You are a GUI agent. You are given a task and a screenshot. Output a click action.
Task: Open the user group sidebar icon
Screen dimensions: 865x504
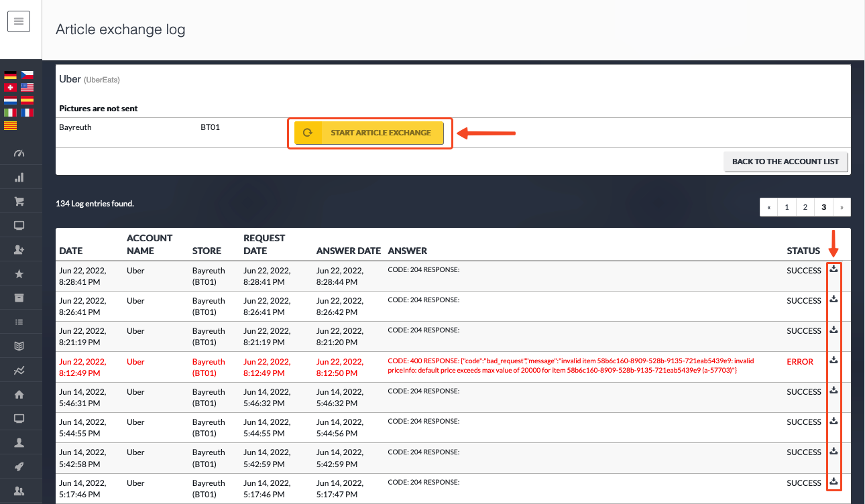tap(19, 491)
